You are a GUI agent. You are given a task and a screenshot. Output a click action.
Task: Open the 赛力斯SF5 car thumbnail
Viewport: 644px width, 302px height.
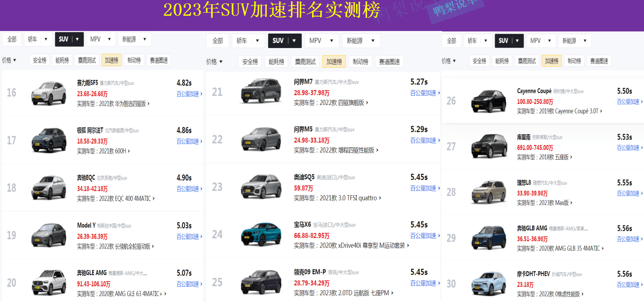tap(49, 93)
